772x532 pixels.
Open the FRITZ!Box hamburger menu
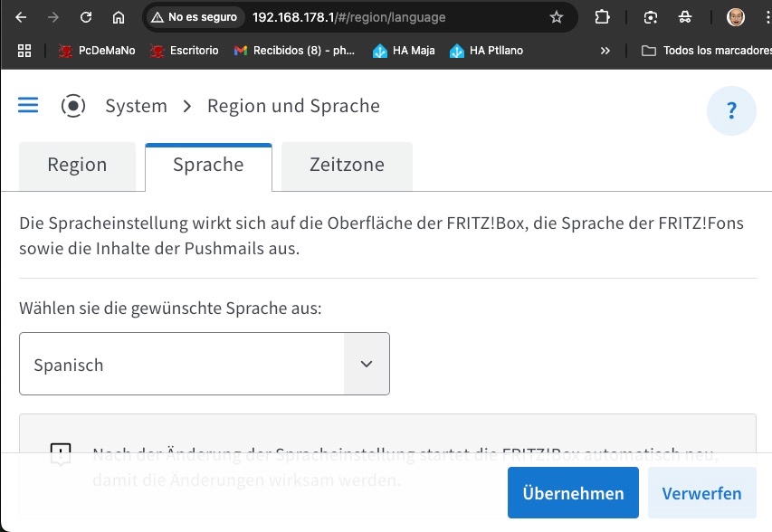pyautogui.click(x=28, y=105)
